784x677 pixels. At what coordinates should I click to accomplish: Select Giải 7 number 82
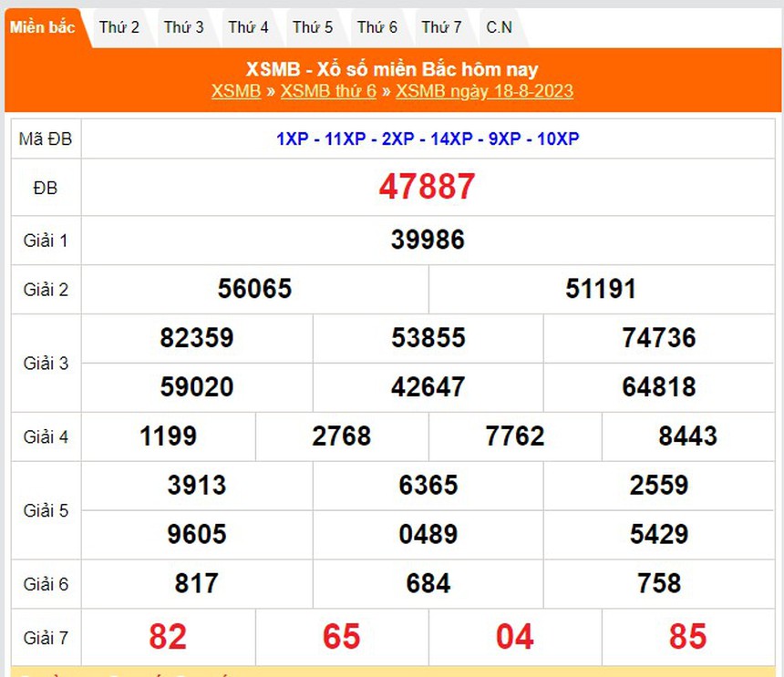coord(168,637)
